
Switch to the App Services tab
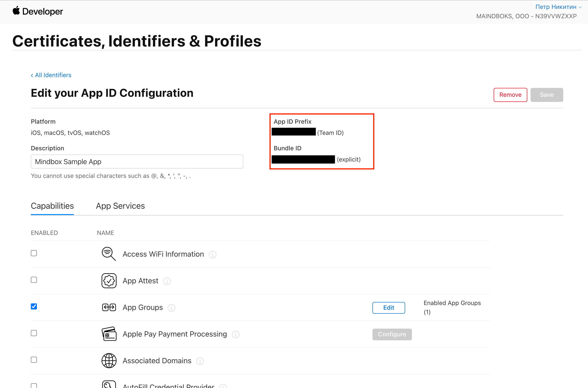(120, 206)
